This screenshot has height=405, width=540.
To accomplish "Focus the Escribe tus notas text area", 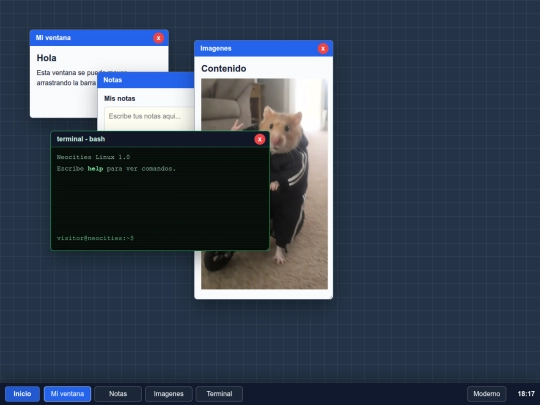I will pyautogui.click(x=149, y=118).
